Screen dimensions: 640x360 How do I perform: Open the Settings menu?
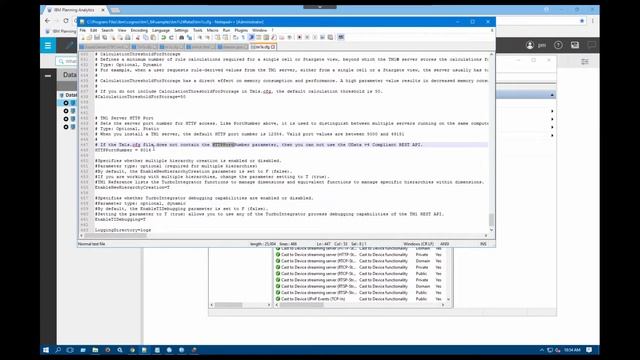point(181,30)
